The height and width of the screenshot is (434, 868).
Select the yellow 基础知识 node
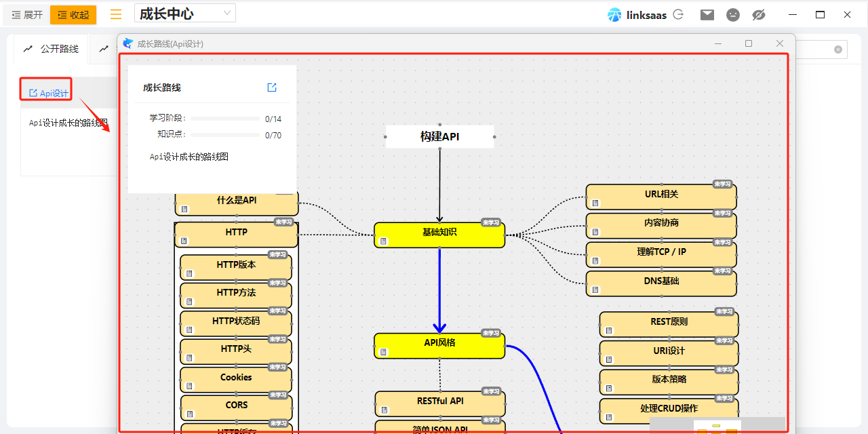coord(439,235)
